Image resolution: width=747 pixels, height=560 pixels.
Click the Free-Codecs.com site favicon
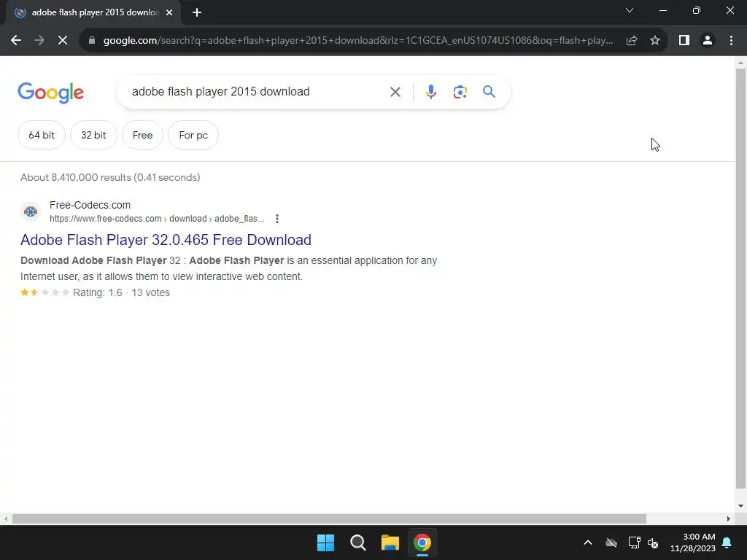31,211
